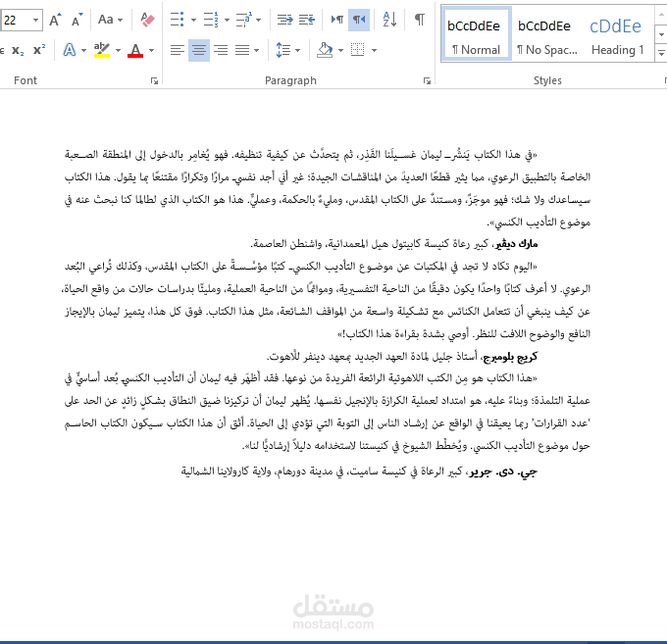
Task: Toggle Justify alignment
Action: [x=242, y=51]
